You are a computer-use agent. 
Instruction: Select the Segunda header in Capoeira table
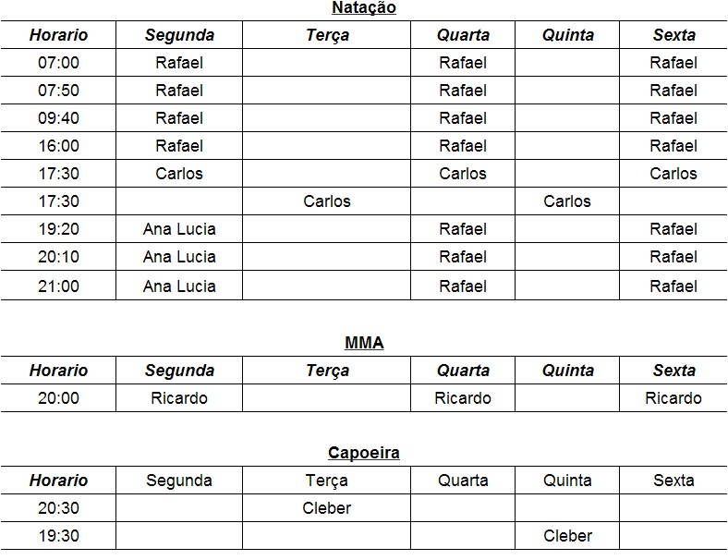[x=179, y=481]
